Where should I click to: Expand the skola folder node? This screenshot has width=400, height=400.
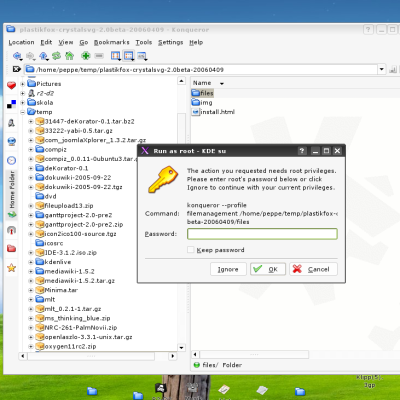tap(23, 103)
